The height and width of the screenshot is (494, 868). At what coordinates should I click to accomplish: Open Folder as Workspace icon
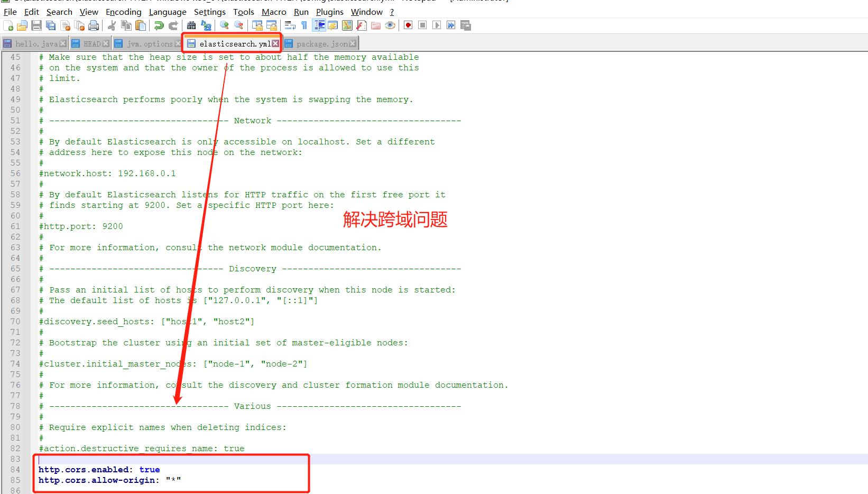pyautogui.click(x=375, y=25)
